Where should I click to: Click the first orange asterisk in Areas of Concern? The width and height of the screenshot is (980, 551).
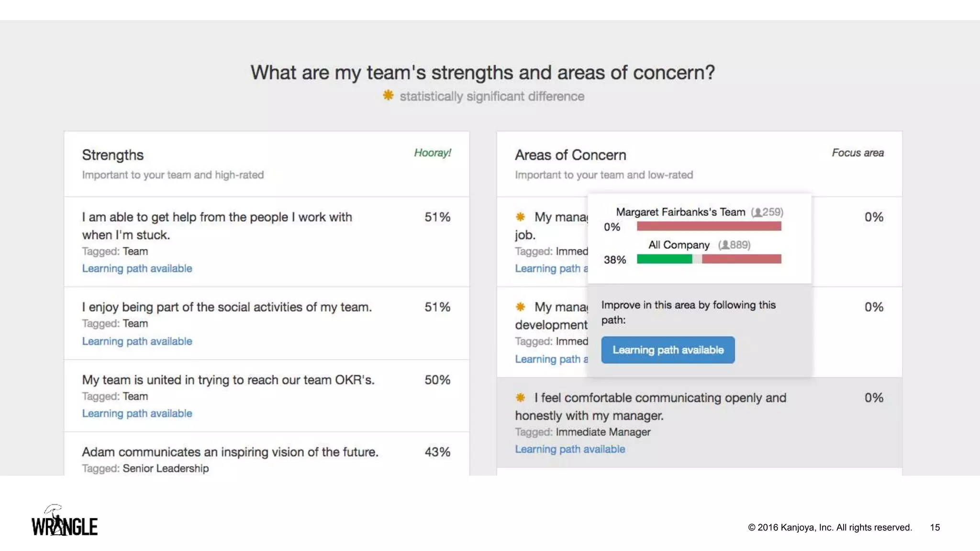(521, 217)
